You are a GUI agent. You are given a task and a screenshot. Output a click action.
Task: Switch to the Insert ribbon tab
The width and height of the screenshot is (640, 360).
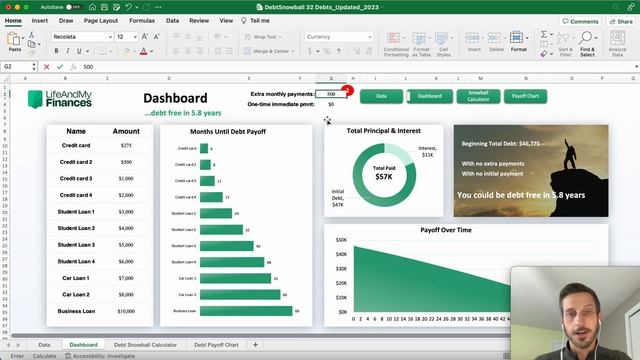[40, 20]
